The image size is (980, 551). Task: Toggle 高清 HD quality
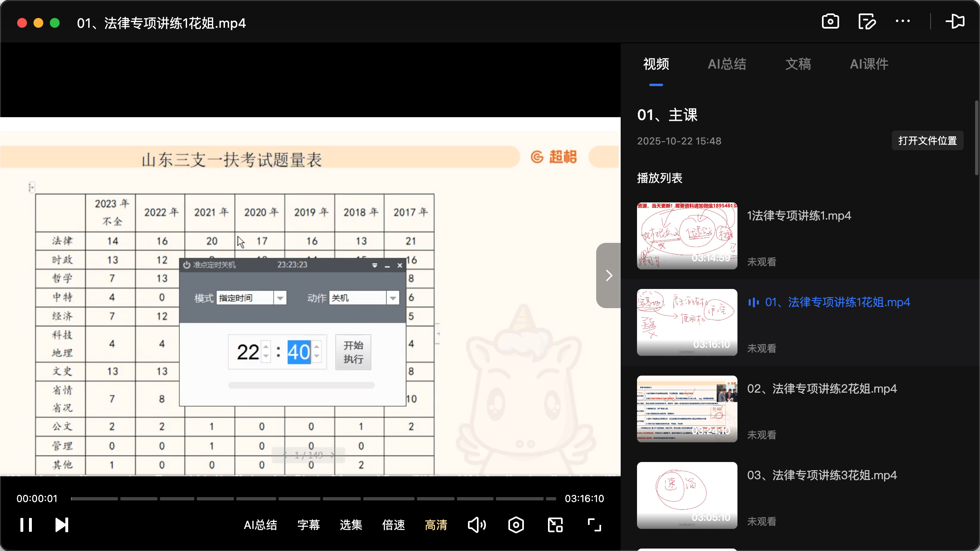tap(436, 525)
